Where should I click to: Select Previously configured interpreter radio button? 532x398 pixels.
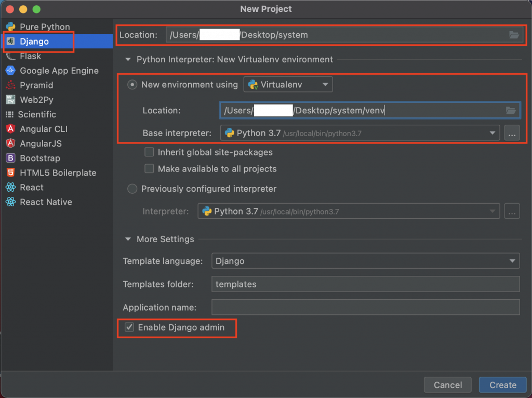tap(132, 189)
